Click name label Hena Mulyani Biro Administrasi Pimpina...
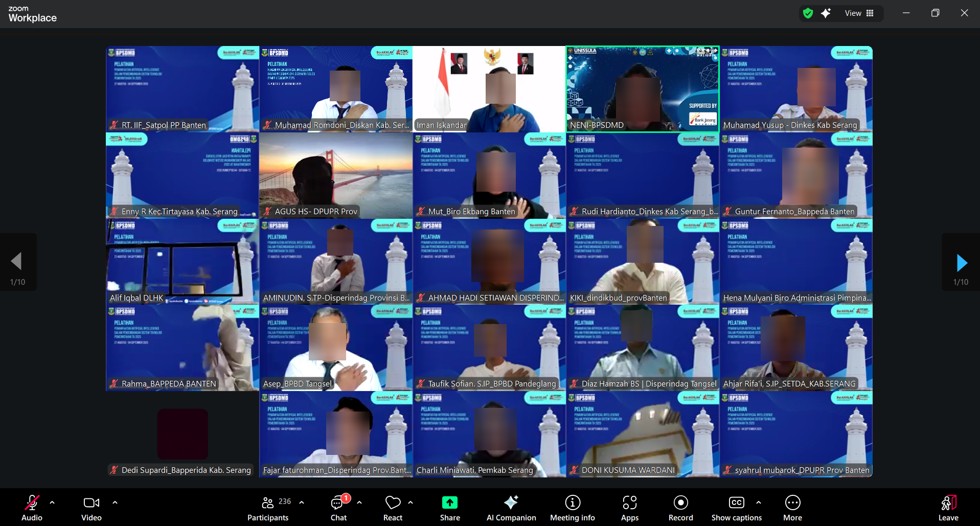This screenshot has width=980, height=526. point(797,298)
